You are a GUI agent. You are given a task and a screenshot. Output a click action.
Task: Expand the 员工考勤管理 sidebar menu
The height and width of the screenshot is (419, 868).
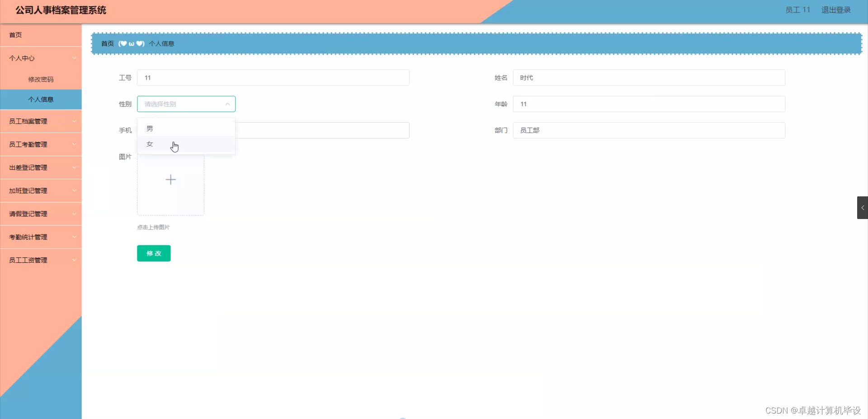coord(41,144)
